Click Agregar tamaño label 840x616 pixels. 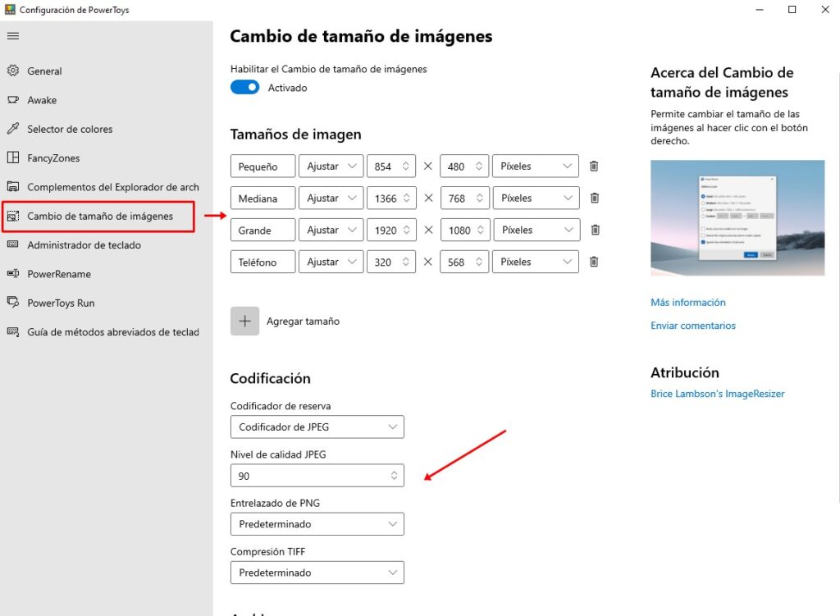[x=303, y=321]
